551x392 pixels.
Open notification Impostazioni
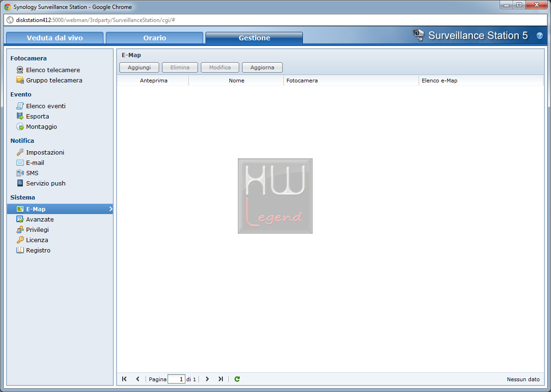pyautogui.click(x=45, y=152)
